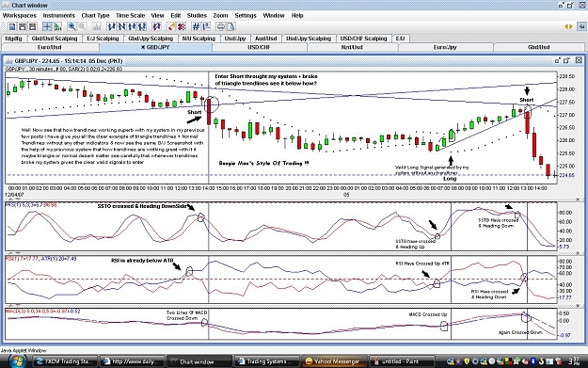Screen dimensions: 588x368
Task: Open the View menu
Action: [x=157, y=15]
